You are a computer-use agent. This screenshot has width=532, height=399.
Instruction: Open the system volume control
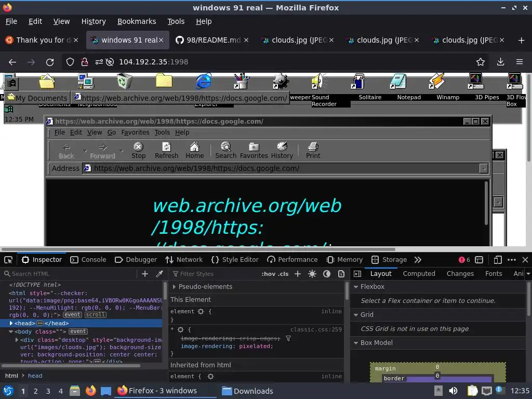pos(453,391)
